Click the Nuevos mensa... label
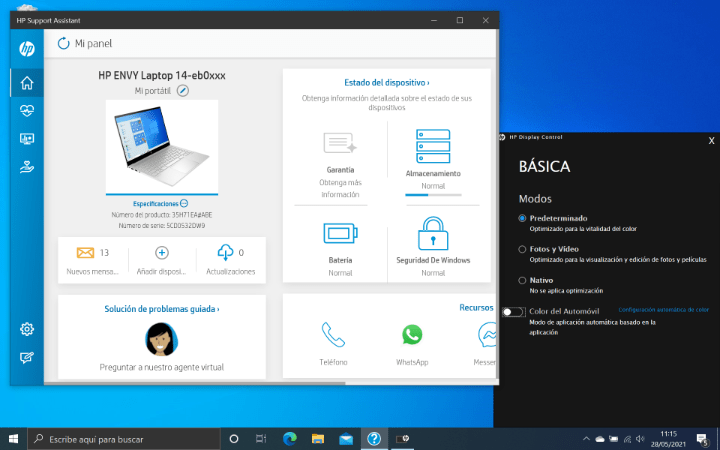Screen dimensions: 720x450 [x=92, y=271]
